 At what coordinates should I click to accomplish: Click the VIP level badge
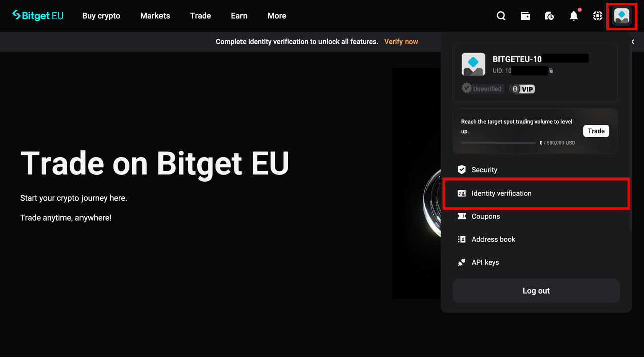(522, 89)
